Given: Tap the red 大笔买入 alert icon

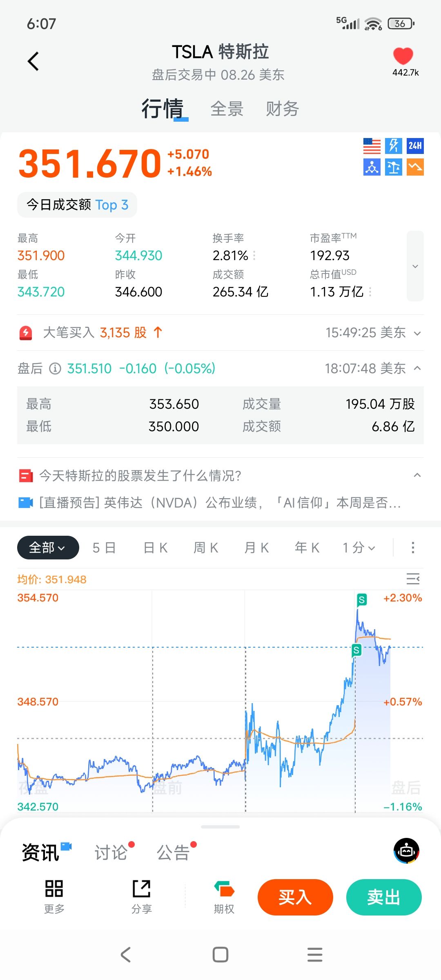Looking at the screenshot, I should point(26,333).
